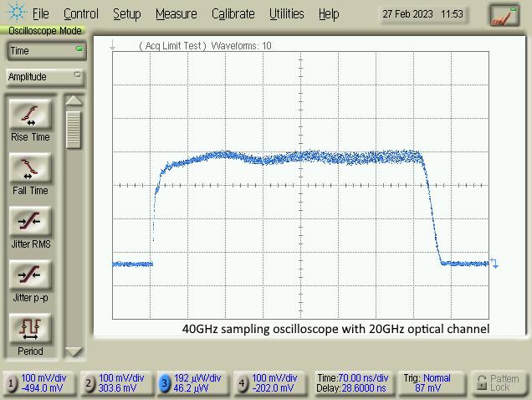Click the Rise Time measurement icon

[x=30, y=115]
